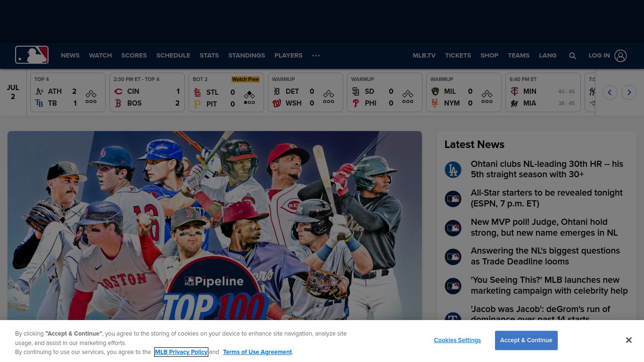This screenshot has width=644, height=362.
Task: Click Watch Free badge on STL-PIT game
Action: 246,79
